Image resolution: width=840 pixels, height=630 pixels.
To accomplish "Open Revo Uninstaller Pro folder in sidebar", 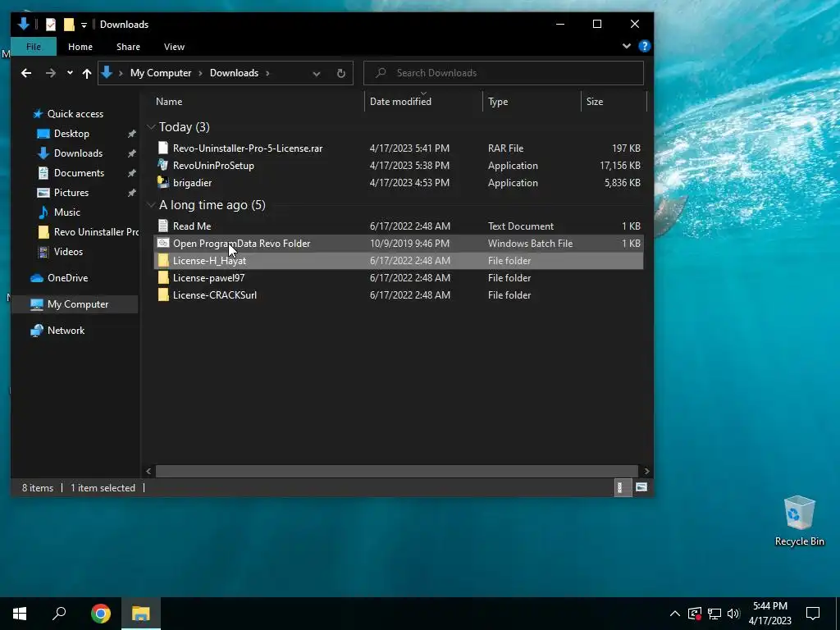I will (x=97, y=232).
